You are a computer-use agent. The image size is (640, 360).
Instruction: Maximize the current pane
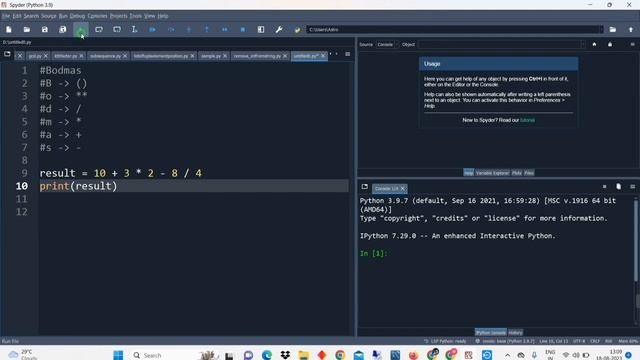[261, 29]
